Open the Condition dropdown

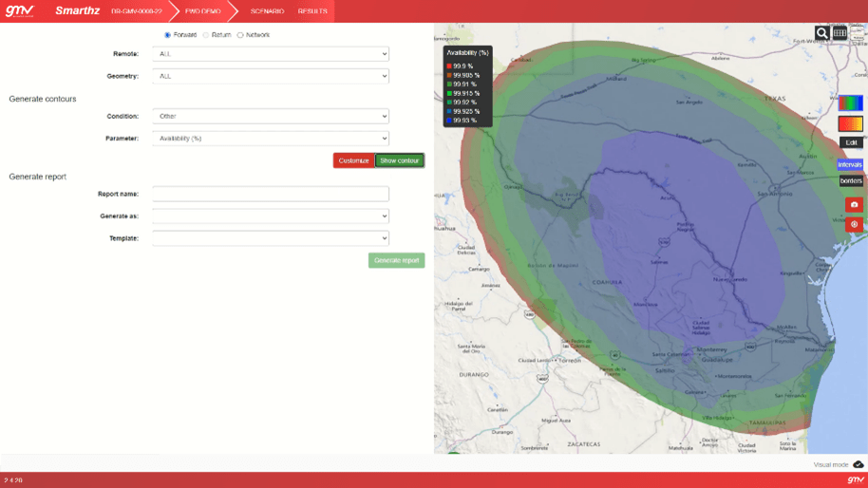click(271, 116)
